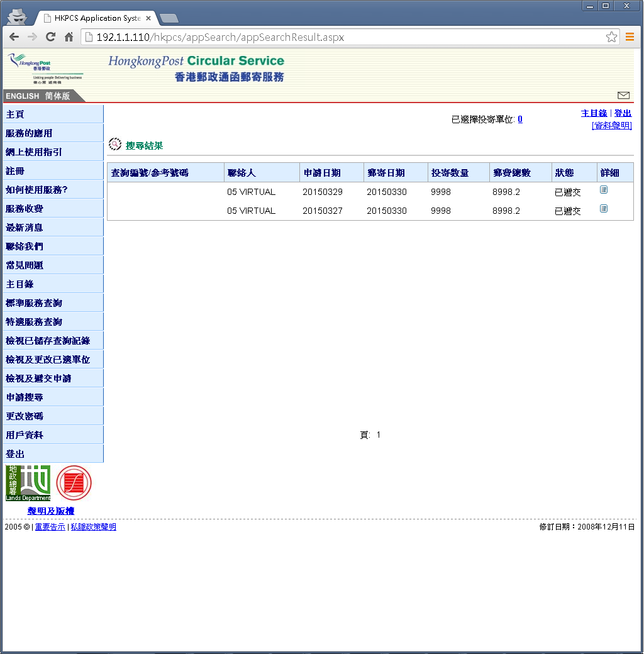Open details icon for first search result row
The image size is (644, 654).
pyautogui.click(x=603, y=189)
